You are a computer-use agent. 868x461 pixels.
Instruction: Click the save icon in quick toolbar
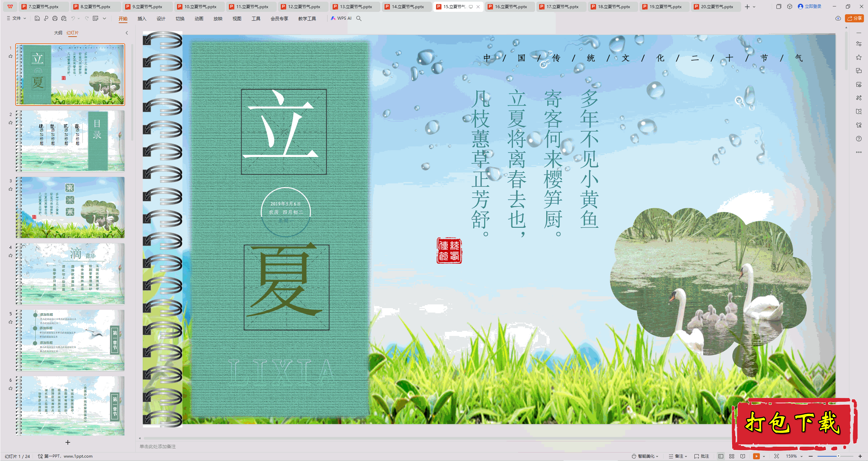pyautogui.click(x=37, y=18)
